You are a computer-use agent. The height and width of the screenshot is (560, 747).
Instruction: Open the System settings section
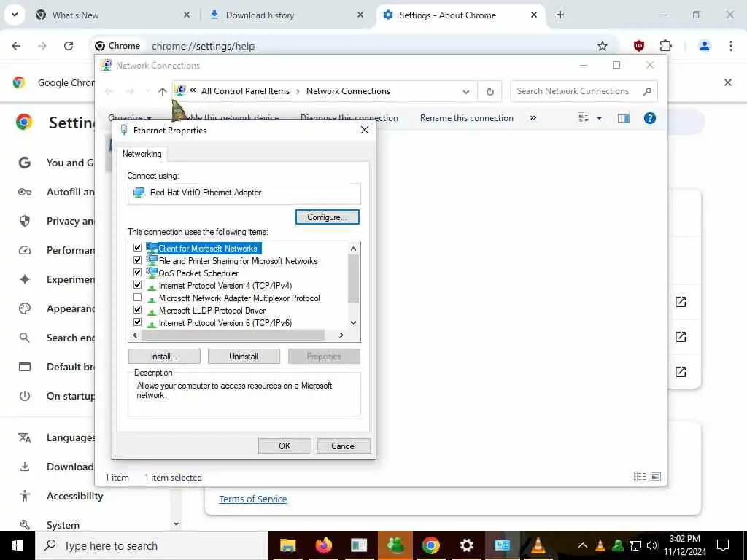click(63, 525)
